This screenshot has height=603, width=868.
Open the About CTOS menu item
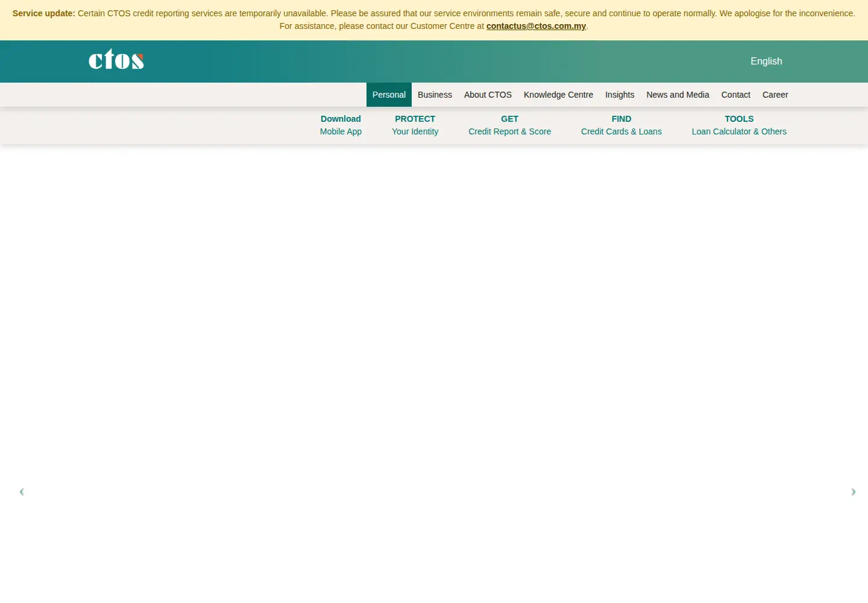click(488, 95)
